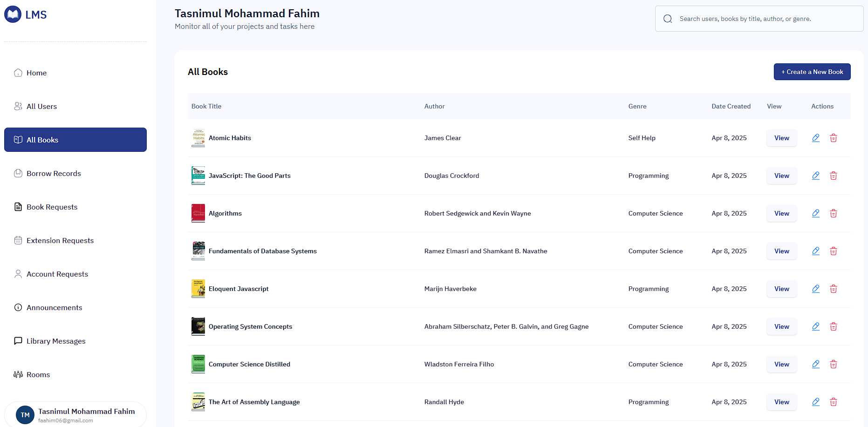View the Atomic Habits book
Screen dimensions: 868x427
click(x=782, y=138)
